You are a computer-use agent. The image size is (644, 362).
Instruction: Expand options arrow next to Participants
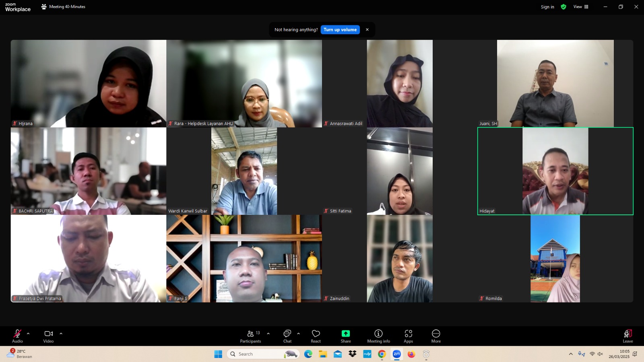click(x=268, y=333)
